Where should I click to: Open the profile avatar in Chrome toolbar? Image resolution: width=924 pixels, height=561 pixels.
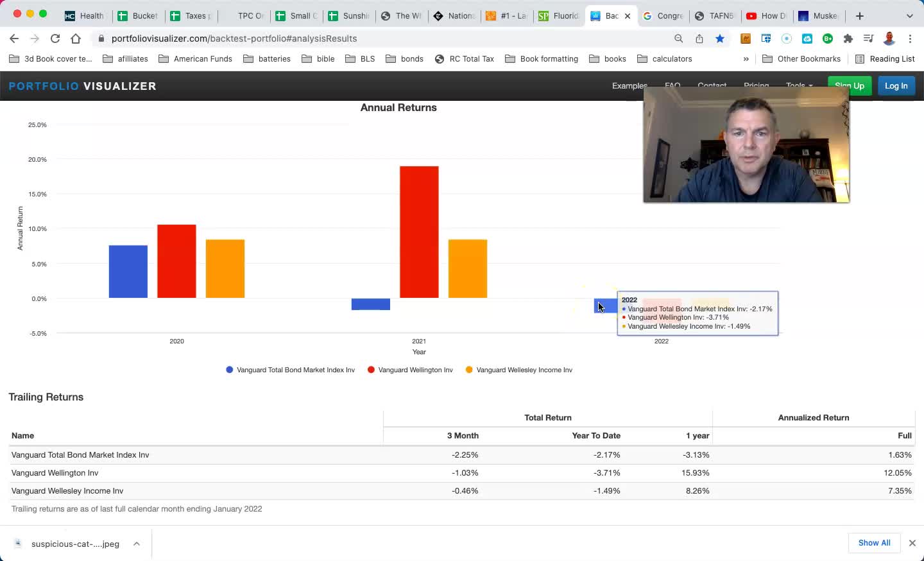click(889, 39)
